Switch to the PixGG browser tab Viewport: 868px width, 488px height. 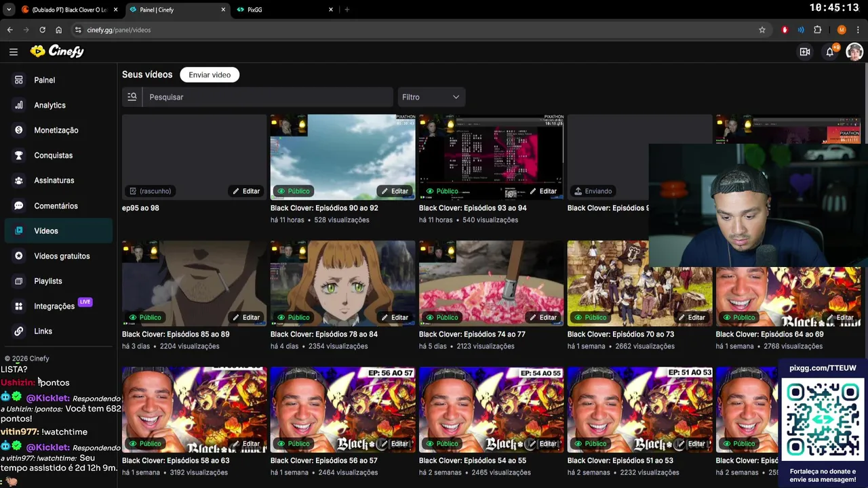tap(285, 9)
